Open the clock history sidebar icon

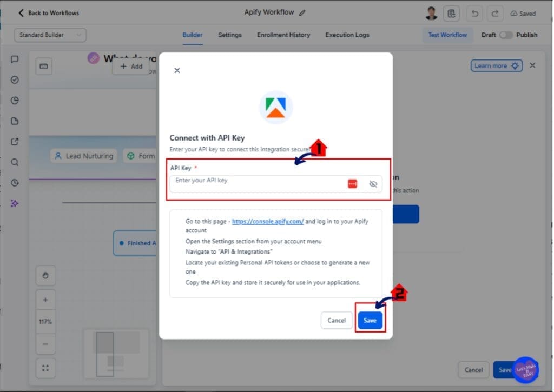(x=15, y=183)
